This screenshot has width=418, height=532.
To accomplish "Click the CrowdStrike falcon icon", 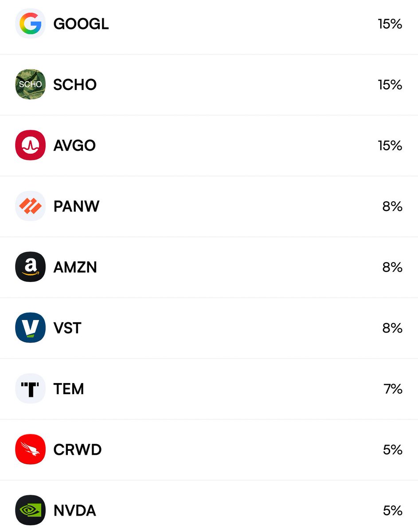I will [30, 450].
